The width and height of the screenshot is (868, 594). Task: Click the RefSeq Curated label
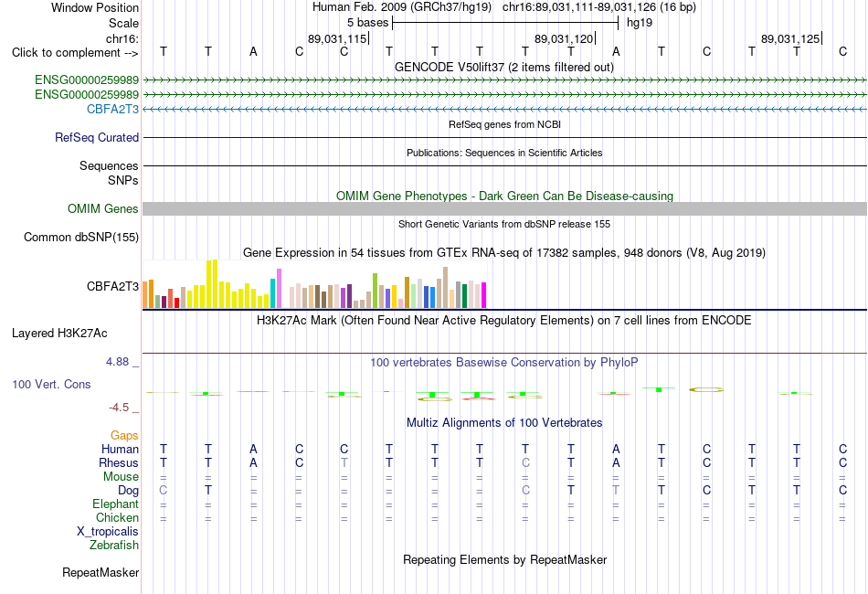pos(97,137)
